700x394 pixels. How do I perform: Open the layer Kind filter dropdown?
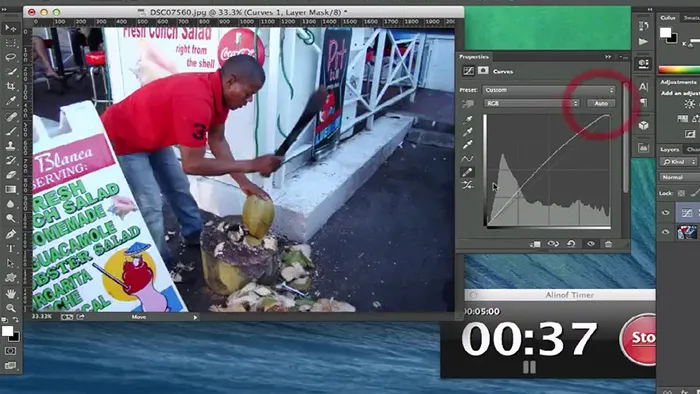tap(679, 162)
